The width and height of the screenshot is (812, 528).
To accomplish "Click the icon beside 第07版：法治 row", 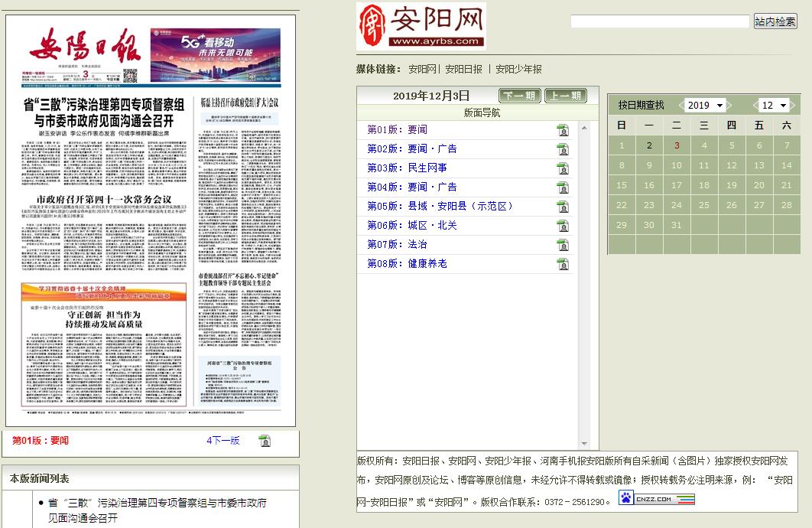I will tap(563, 245).
